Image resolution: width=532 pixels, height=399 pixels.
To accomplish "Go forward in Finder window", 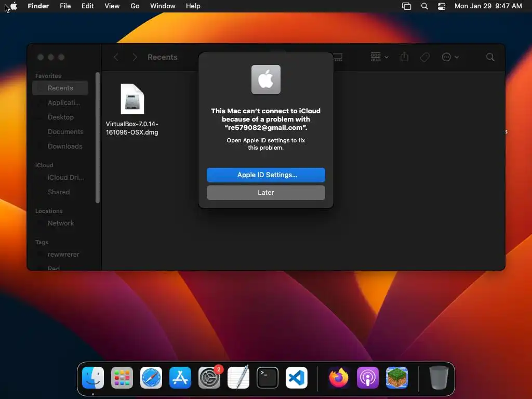I will [x=135, y=57].
